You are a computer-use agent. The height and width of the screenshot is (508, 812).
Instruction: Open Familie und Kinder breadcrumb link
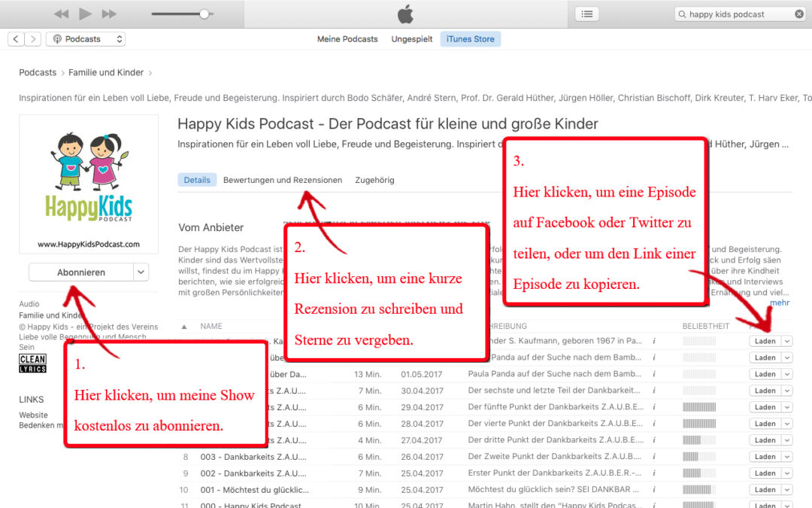(x=106, y=73)
